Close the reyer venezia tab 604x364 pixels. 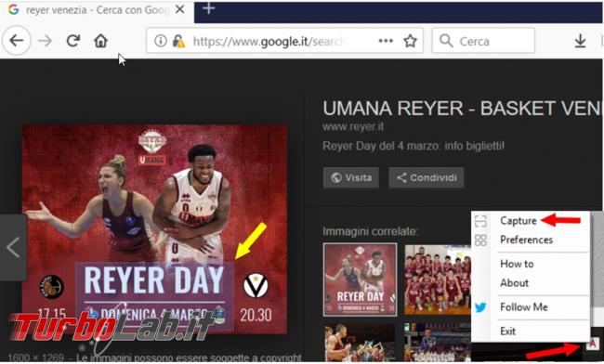pyautogui.click(x=179, y=9)
